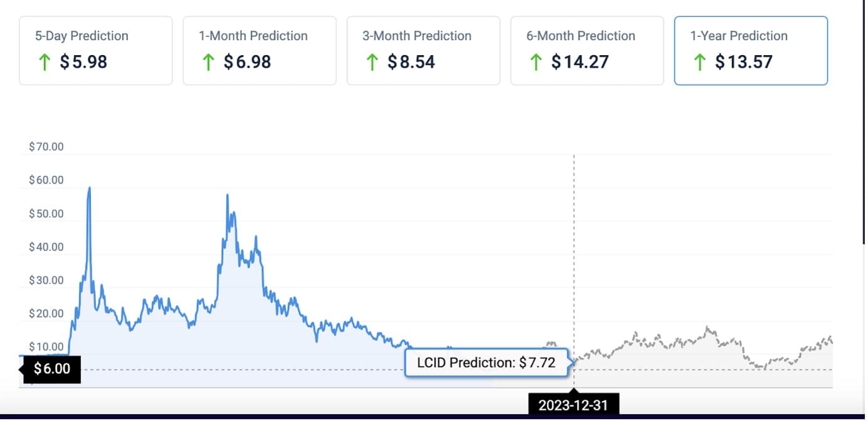The height and width of the screenshot is (421, 868).
Task: Select the 5-Day Prediction card
Action: 95,50
